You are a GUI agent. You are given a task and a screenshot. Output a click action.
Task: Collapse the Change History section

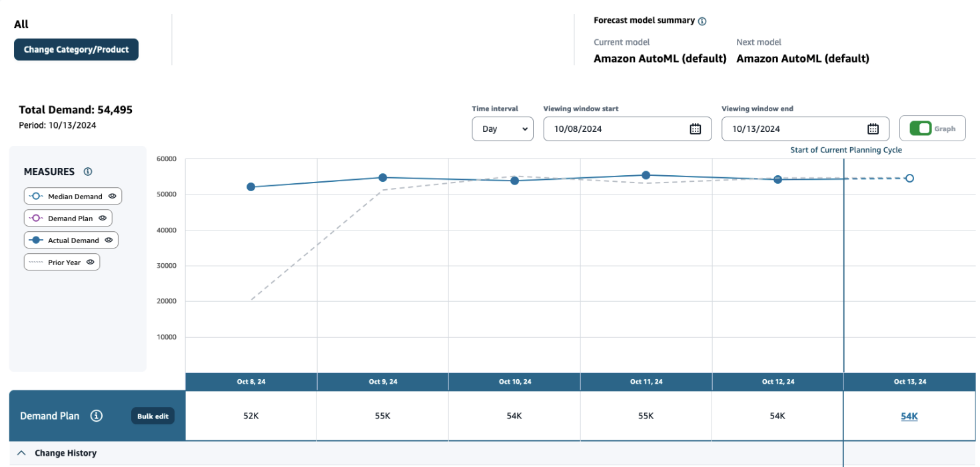pos(21,452)
